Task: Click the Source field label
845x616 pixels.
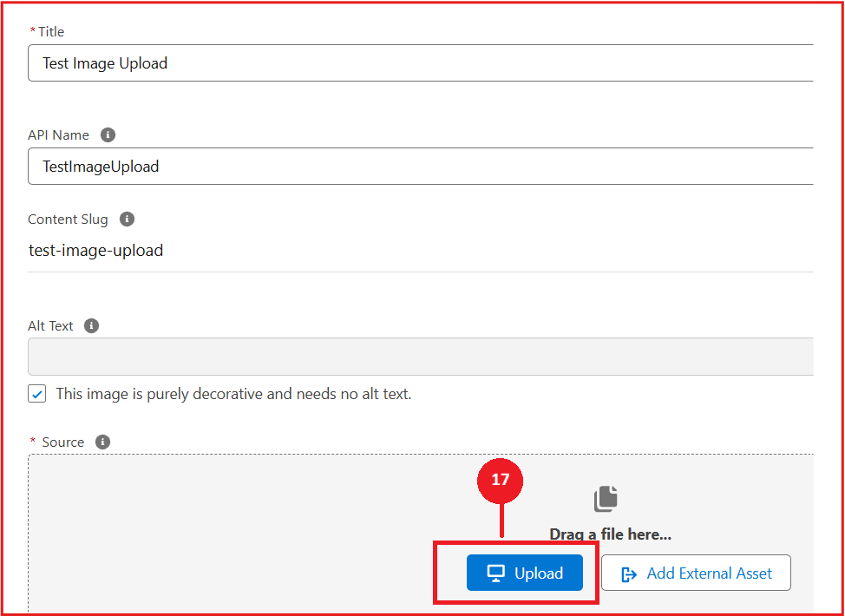Action: [x=62, y=442]
